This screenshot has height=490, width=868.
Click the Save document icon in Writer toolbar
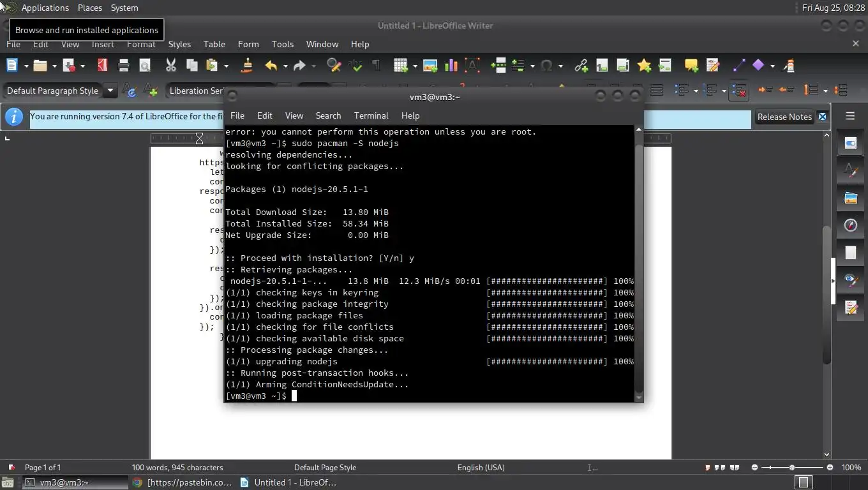[x=69, y=65]
